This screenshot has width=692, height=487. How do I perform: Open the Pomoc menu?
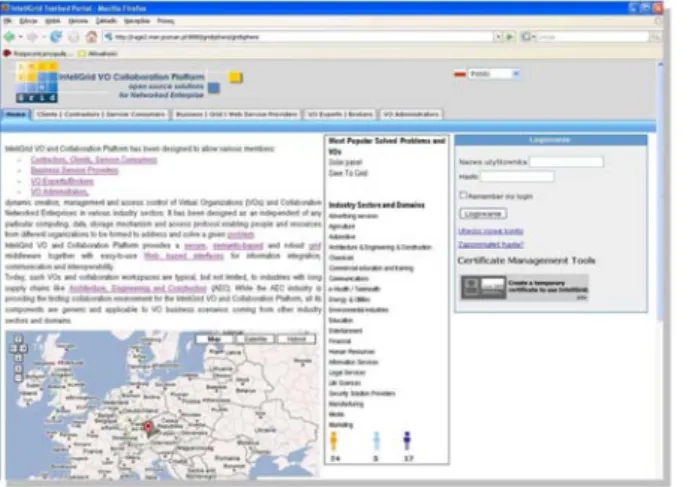(165, 21)
